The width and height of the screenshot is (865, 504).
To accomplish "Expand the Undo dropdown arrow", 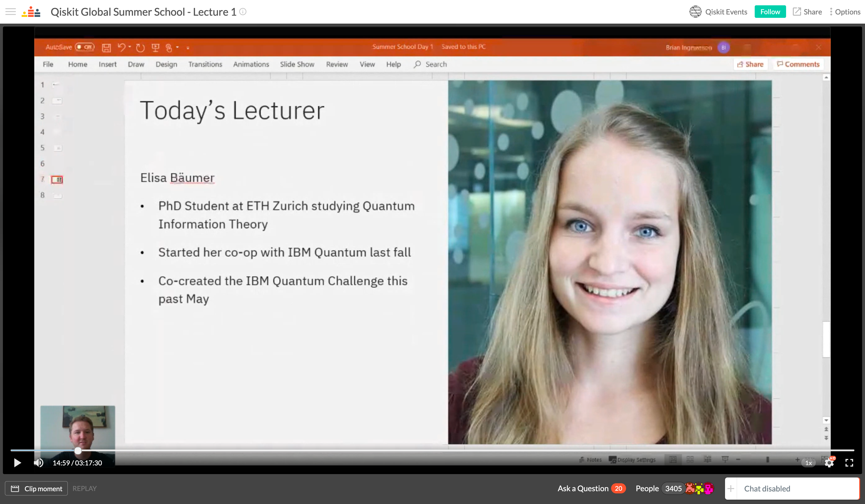I will [130, 47].
